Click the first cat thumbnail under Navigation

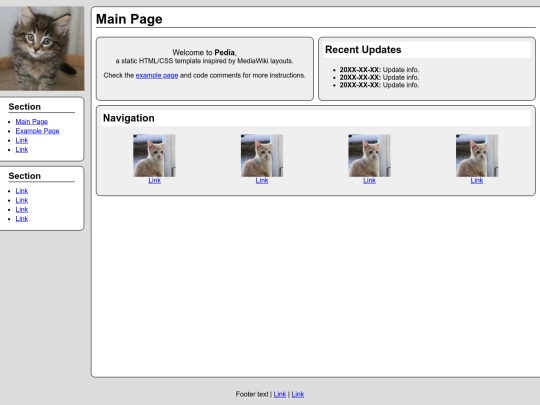(x=154, y=156)
